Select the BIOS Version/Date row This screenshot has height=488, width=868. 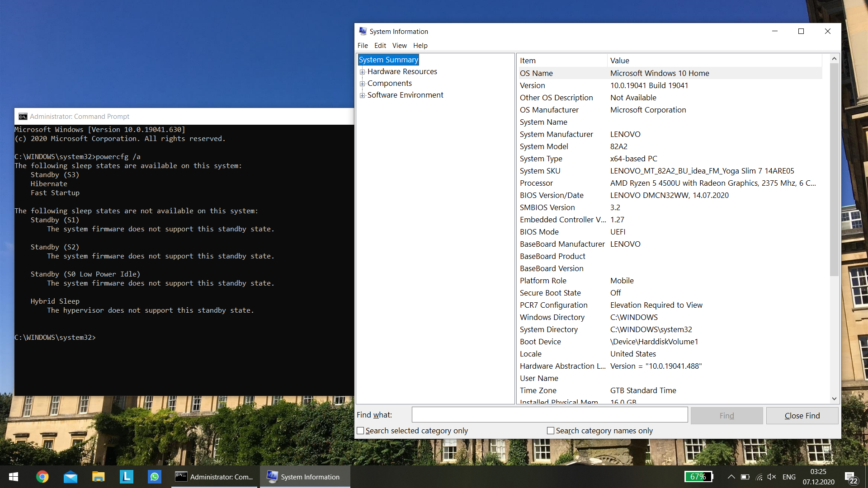point(670,195)
